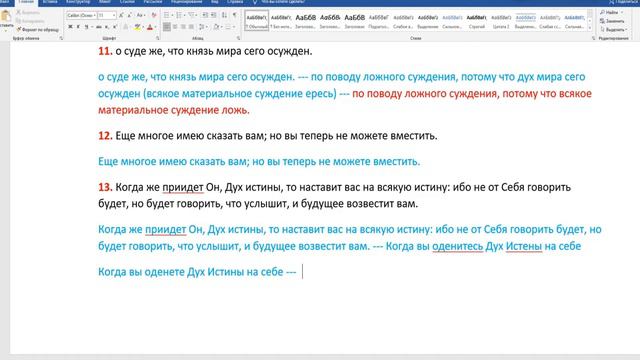
Task: Click in the Tell Me search field
Action: click(283, 2)
